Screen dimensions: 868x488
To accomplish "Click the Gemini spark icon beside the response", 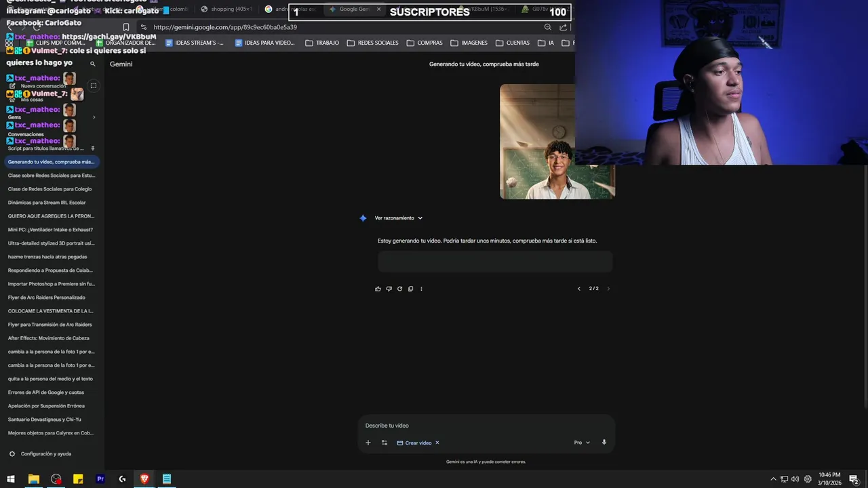I will coord(363,218).
